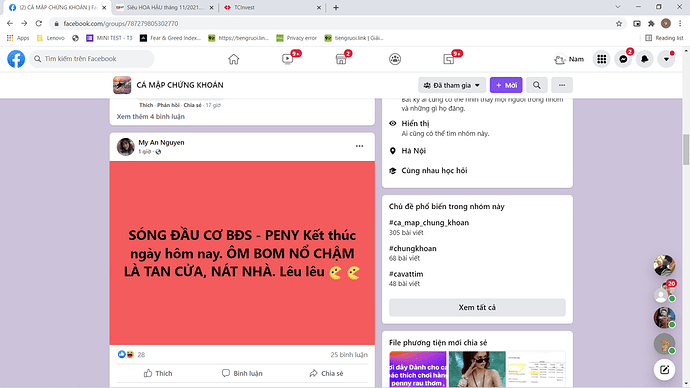Viewport: 690px width, 388px height.
Task: Open Groups icon in top navigation
Action: pyautogui.click(x=395, y=59)
